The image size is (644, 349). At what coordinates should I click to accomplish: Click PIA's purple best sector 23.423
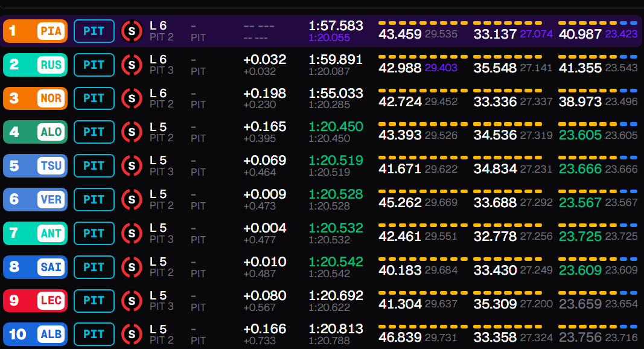tap(622, 34)
